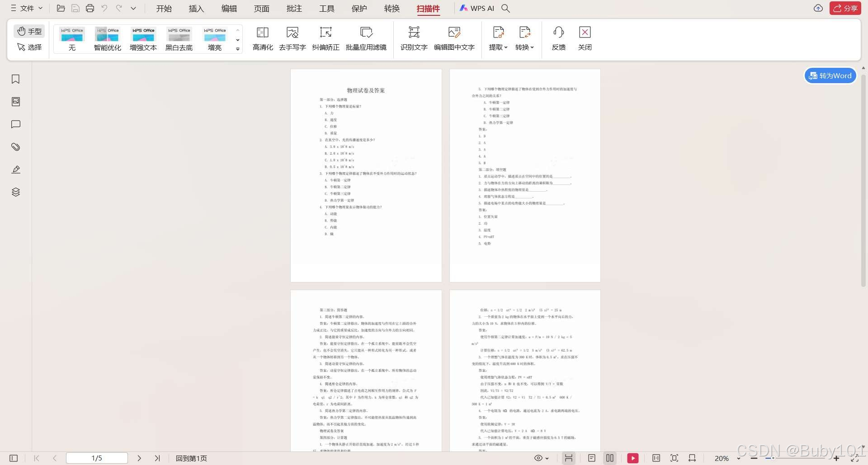
Task: Open the eye protection mode dropdown
Action: tap(541, 458)
